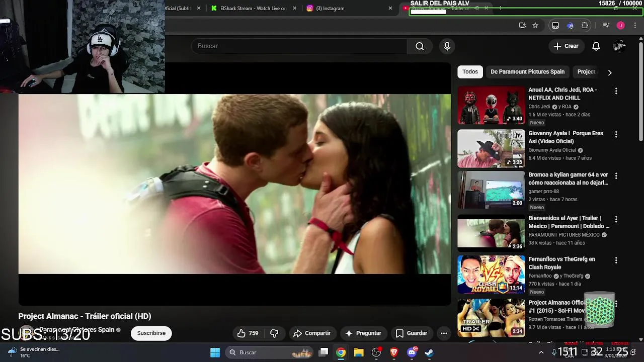Open Rotten Tomatoes Project Almanac trailer thumbnail
The image size is (644, 362).
(x=491, y=318)
